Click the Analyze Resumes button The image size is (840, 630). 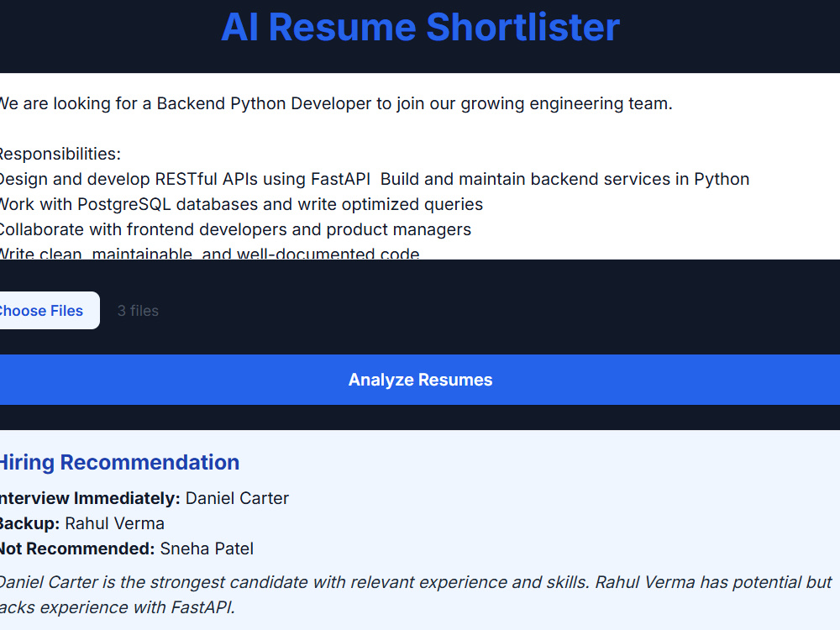420,380
